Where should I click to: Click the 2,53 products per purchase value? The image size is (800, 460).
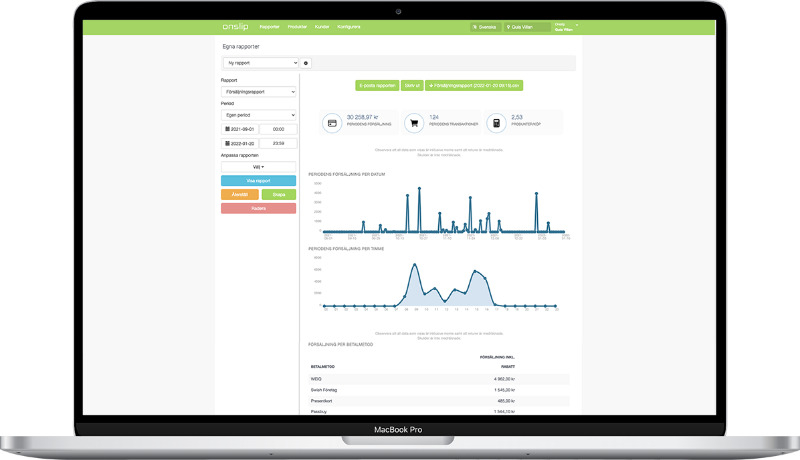[517, 117]
